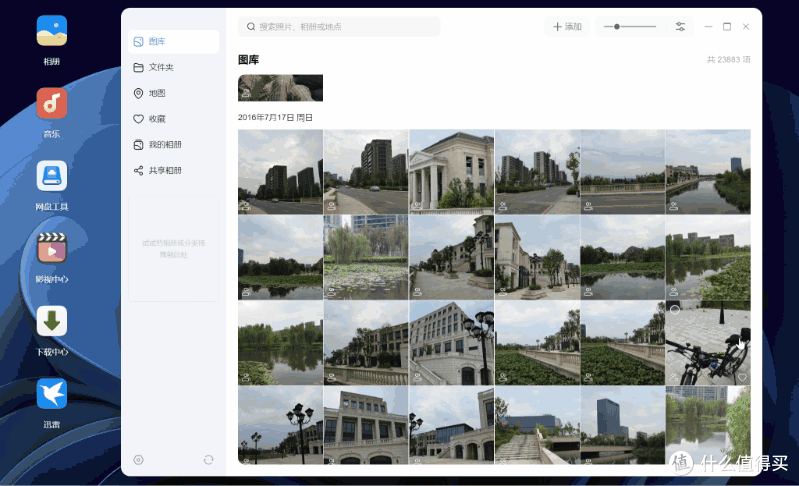This screenshot has height=486, width=799.
Task: Open the silhouetted street lamps photo
Action: click(280, 425)
